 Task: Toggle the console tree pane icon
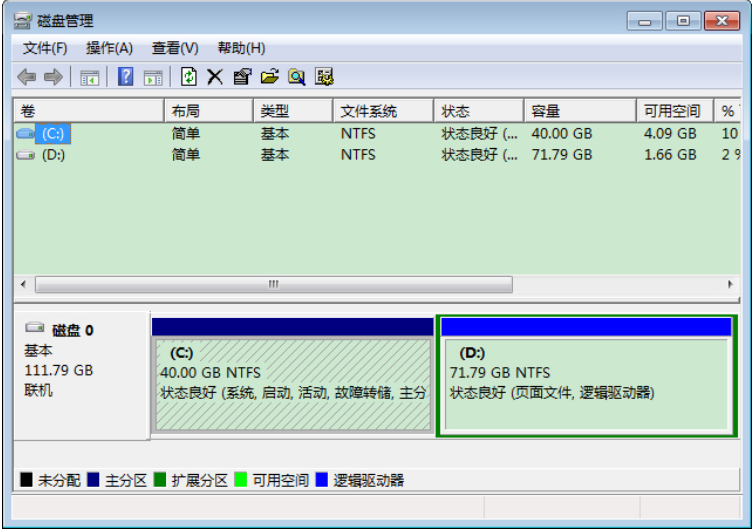[x=90, y=77]
